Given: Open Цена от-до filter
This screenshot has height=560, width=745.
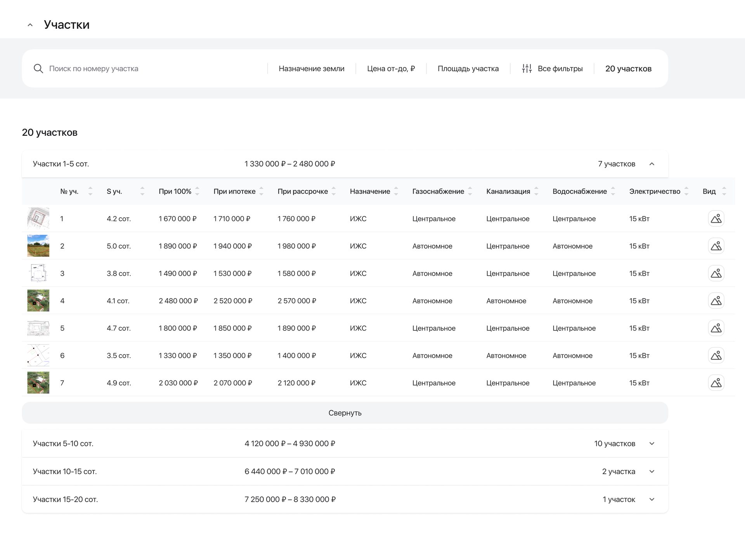Looking at the screenshot, I should pyautogui.click(x=391, y=69).
